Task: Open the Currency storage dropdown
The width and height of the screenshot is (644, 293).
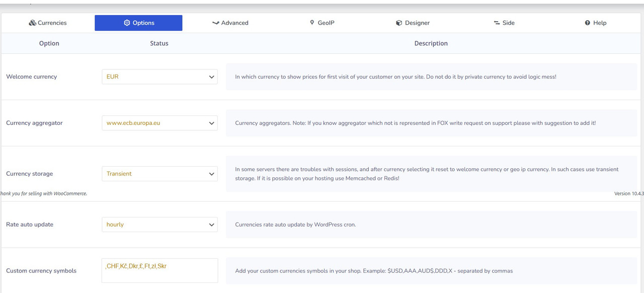Action: 159,174
